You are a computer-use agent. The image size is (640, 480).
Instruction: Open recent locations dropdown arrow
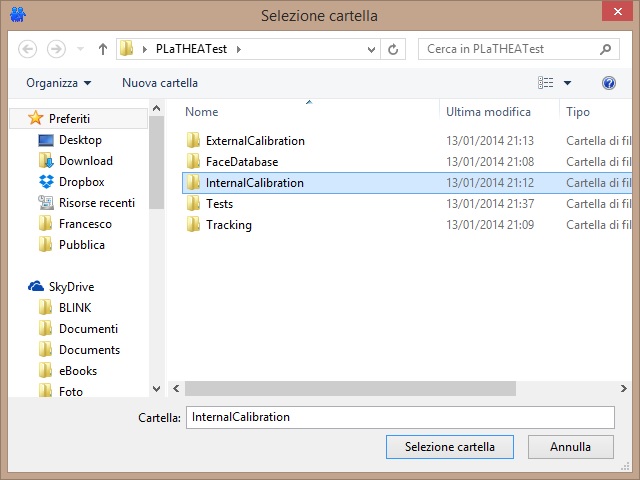click(78, 48)
